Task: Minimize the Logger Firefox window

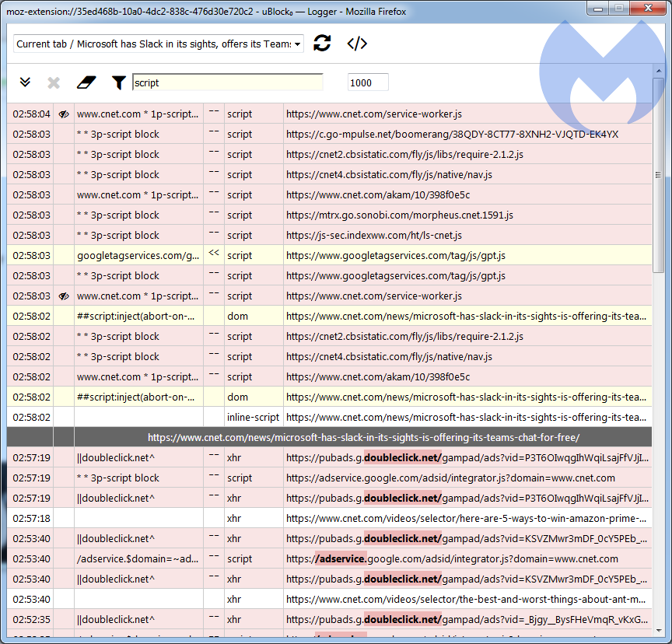Action: coord(598,8)
